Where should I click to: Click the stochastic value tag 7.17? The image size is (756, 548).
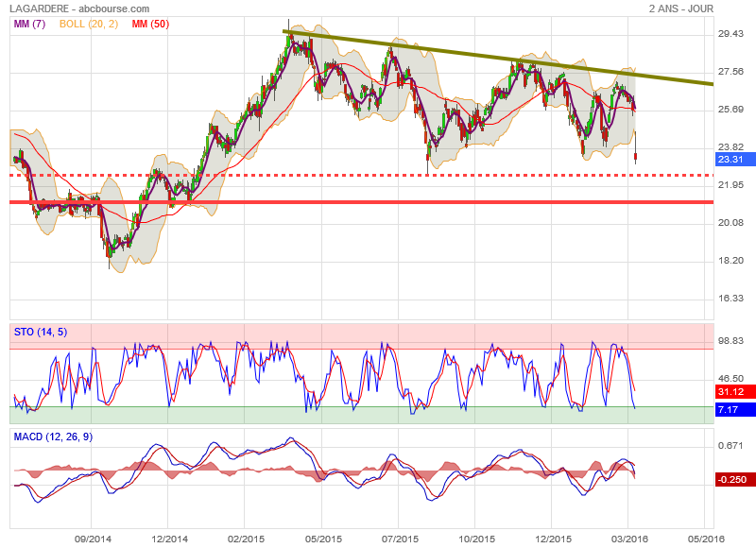point(734,410)
